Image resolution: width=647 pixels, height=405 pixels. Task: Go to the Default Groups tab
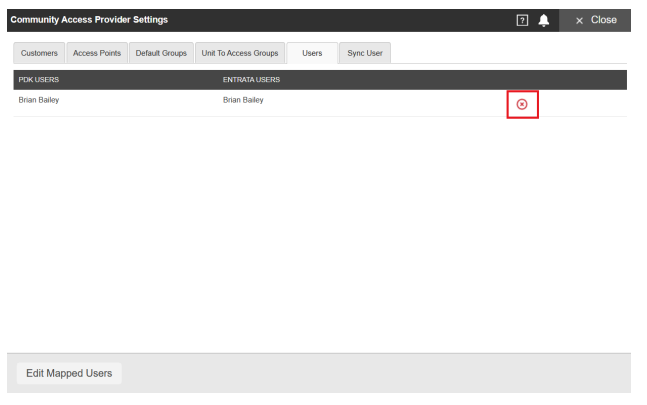pos(161,53)
